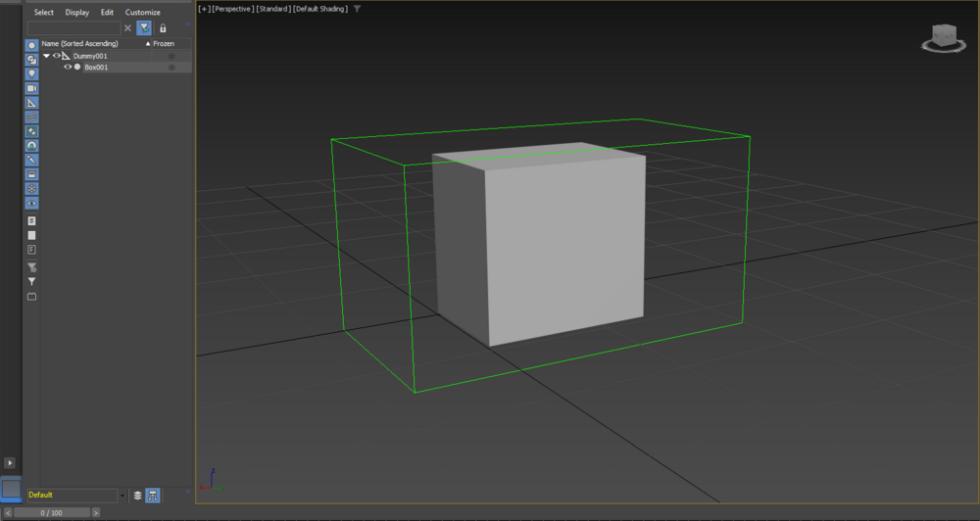Open the Display menu
This screenshot has width=980, height=521.
click(77, 12)
